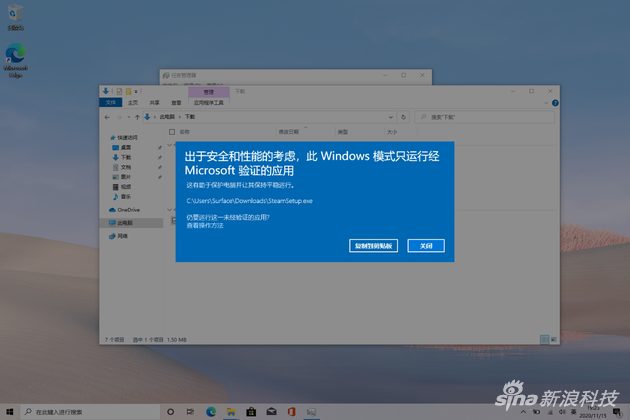630x420 pixels.
Task: Open the customize quick access toolbar dropdown
Action: [x=136, y=91]
